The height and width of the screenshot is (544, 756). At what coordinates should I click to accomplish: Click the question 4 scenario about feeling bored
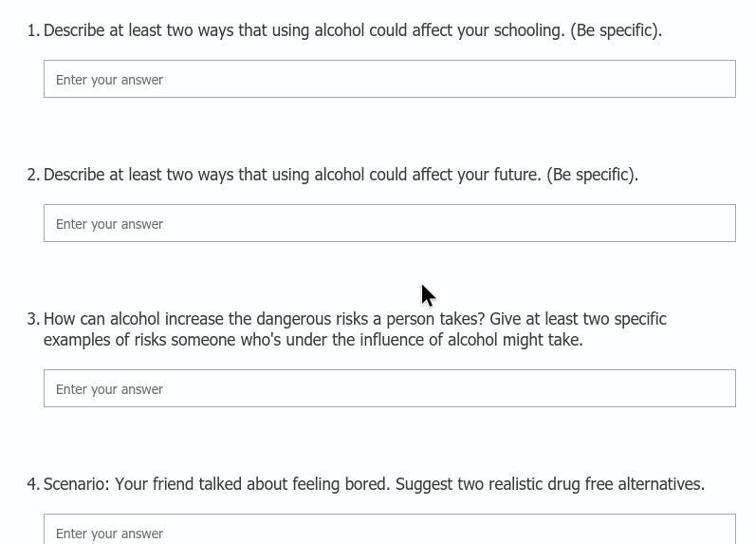374,483
